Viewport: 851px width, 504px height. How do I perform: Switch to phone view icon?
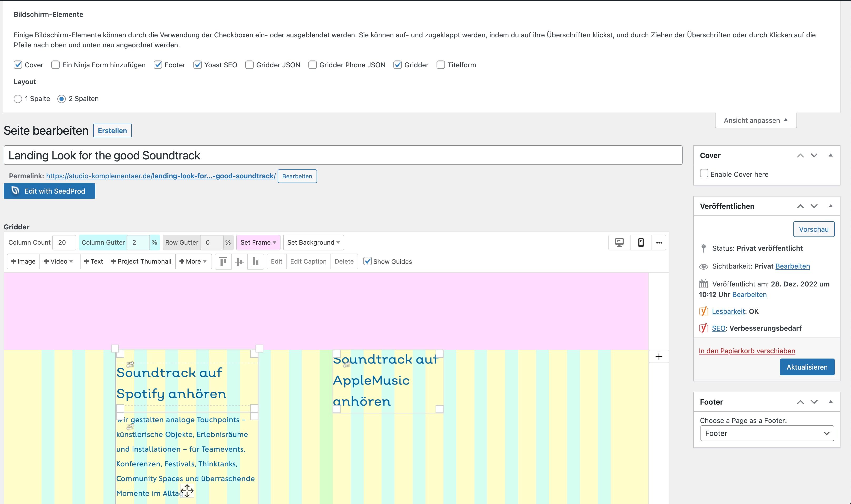(641, 243)
